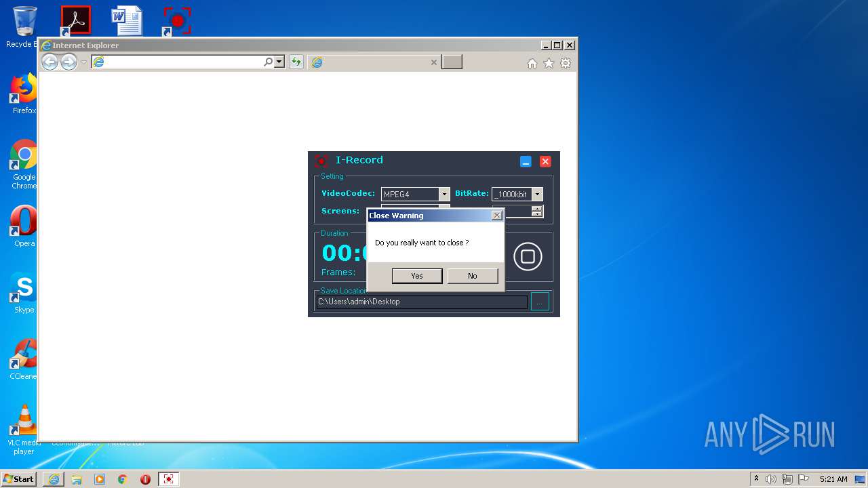The image size is (868, 488).
Task: Expand the address bar autocomplete dropdown
Action: (x=279, y=62)
